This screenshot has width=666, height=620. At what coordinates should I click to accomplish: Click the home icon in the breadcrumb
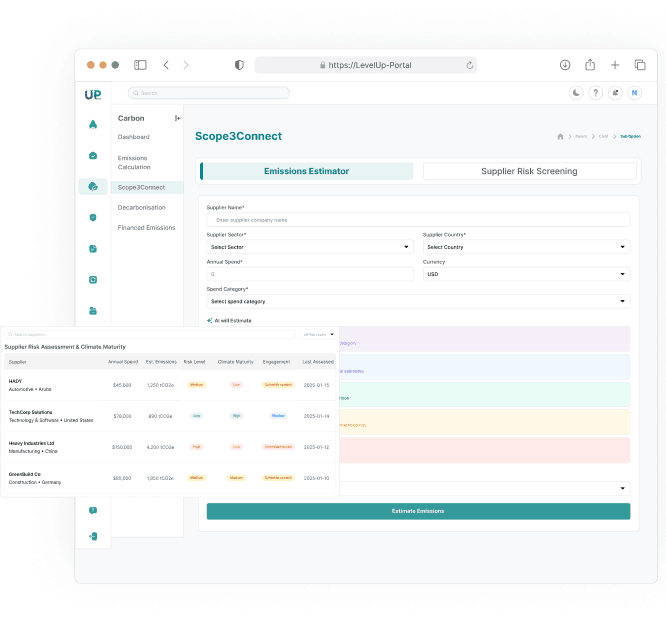point(560,136)
